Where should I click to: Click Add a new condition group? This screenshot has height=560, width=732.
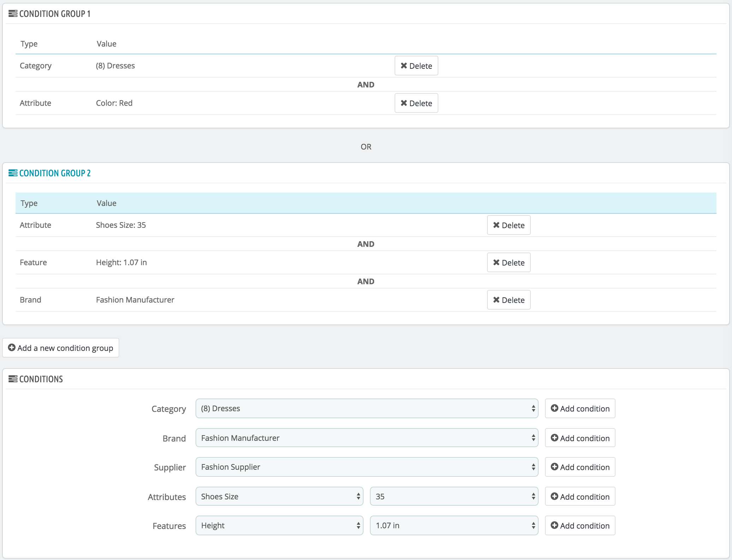click(x=61, y=348)
